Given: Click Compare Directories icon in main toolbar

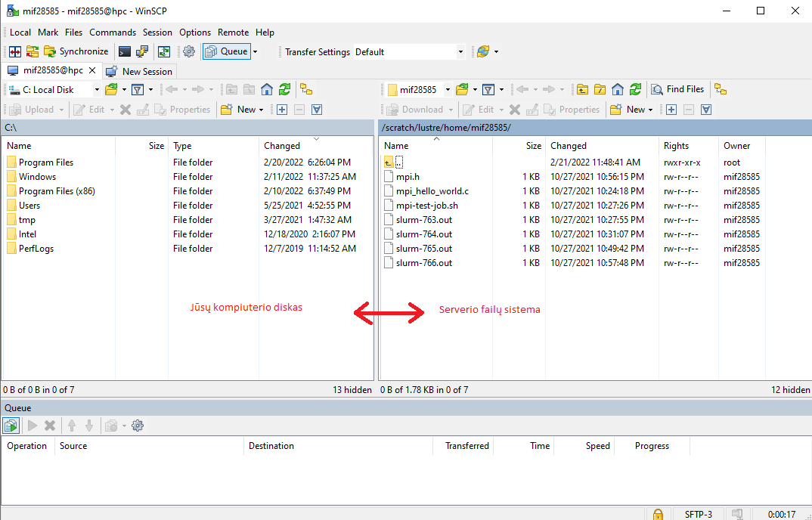Looking at the screenshot, I should click(14, 52).
